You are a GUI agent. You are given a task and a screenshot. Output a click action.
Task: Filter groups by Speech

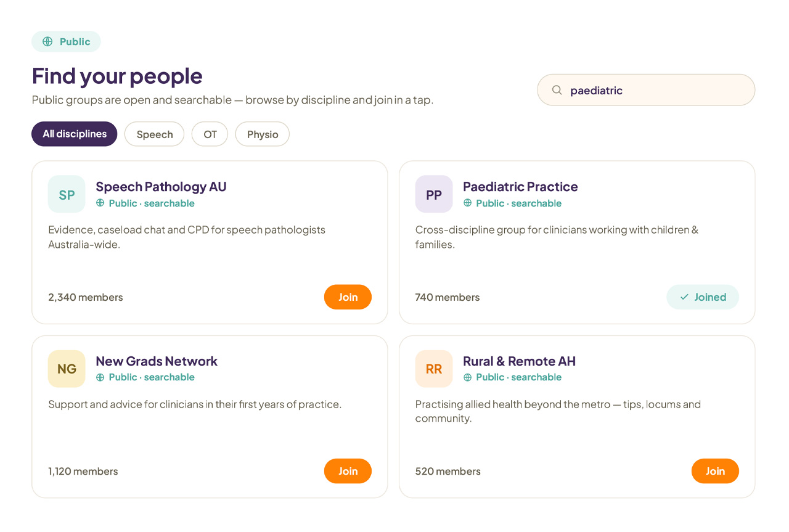pos(155,134)
